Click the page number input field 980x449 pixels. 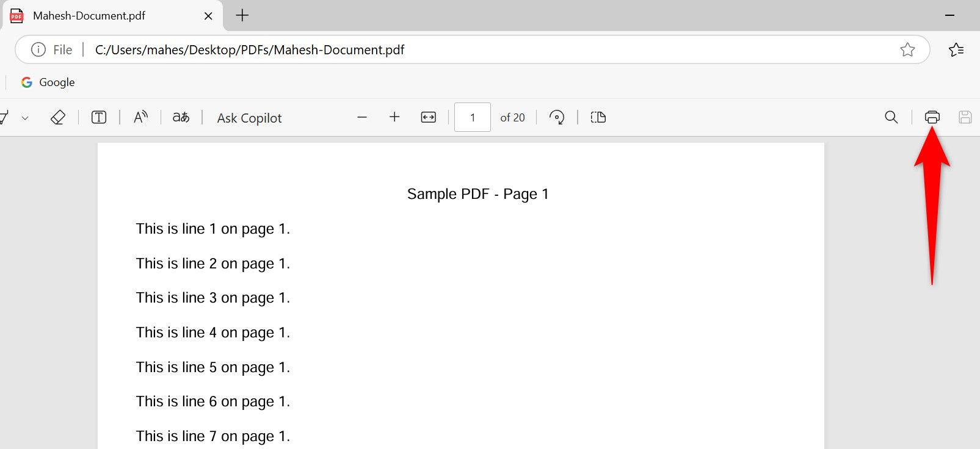[473, 117]
